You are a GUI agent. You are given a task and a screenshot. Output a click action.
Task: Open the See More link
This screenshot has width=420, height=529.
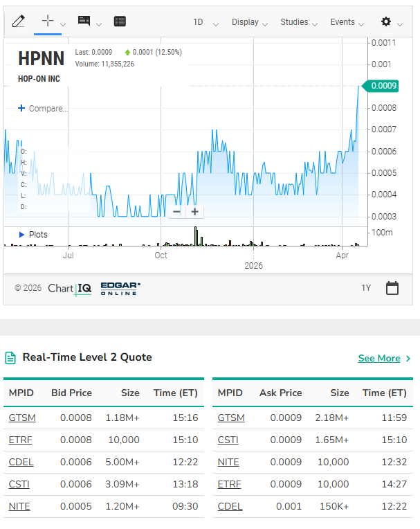379,358
